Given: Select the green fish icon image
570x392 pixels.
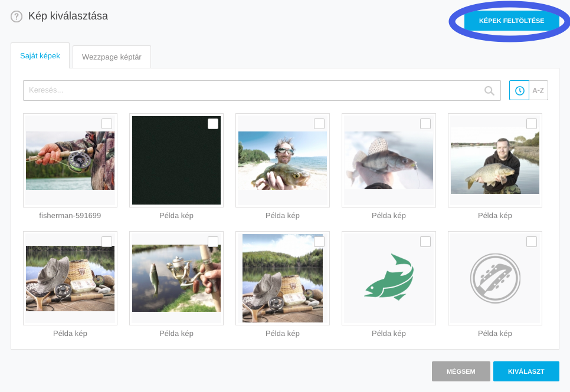Looking at the screenshot, I should pyautogui.click(x=389, y=277).
